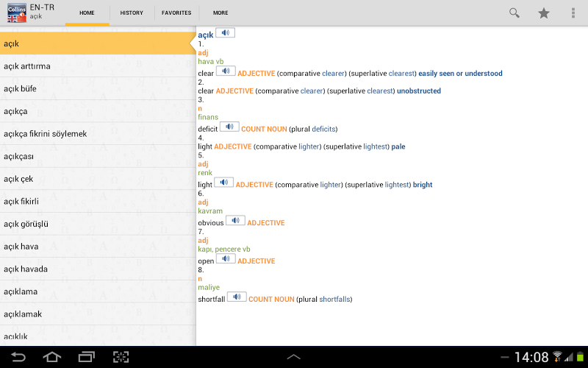This screenshot has height=368, width=588.
Task: Tap the screenshot capture icon in navigation bar
Action: tap(121, 357)
